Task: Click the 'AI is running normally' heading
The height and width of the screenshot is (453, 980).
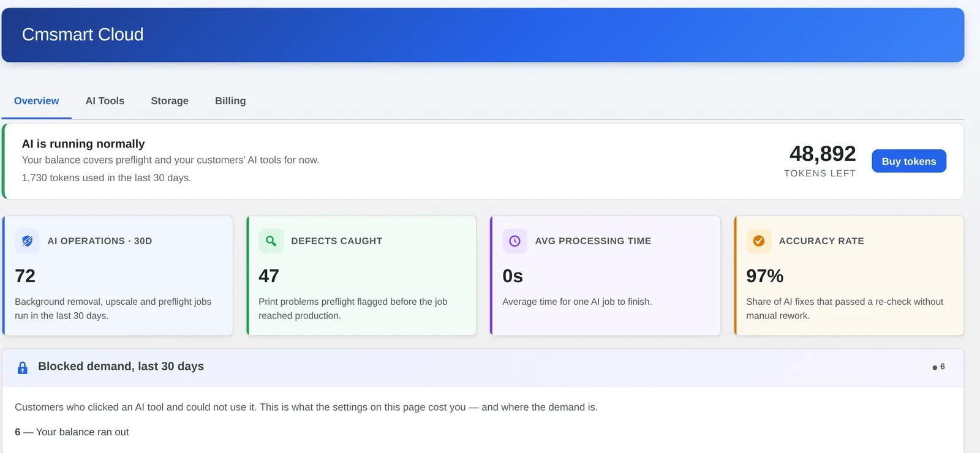Action: [x=83, y=144]
